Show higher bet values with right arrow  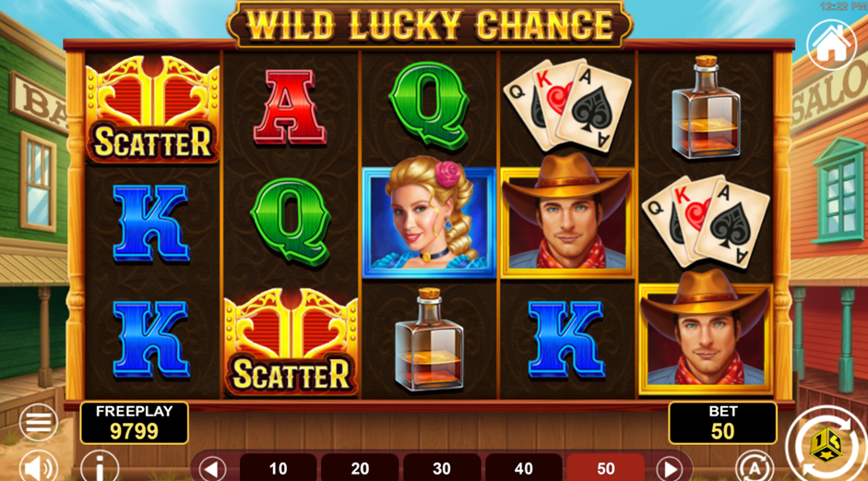(x=671, y=469)
